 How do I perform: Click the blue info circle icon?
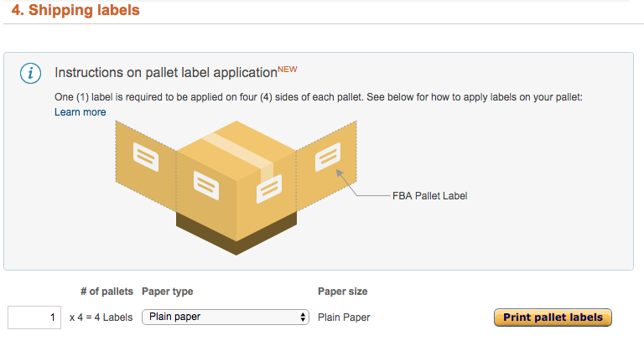tap(30, 74)
